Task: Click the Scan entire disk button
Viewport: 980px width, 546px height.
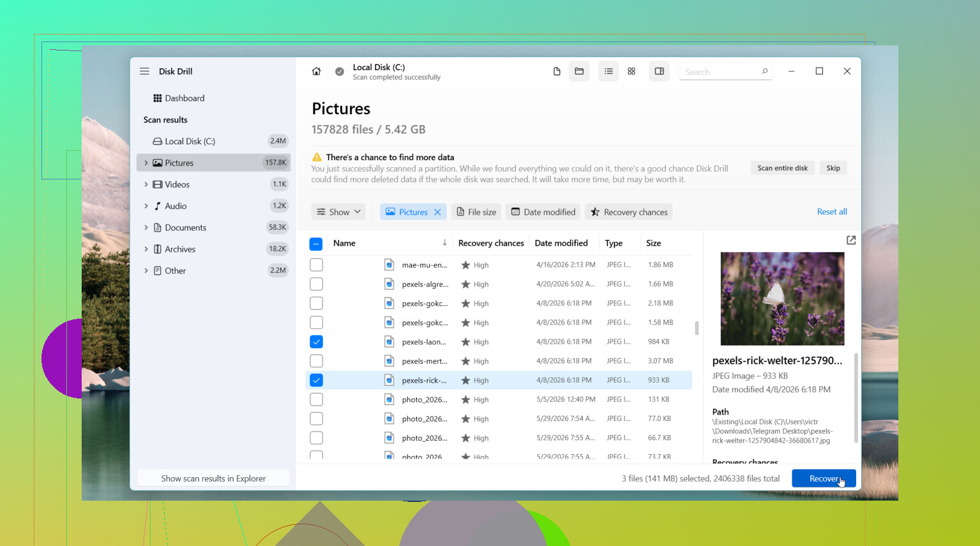Action: [x=782, y=168]
